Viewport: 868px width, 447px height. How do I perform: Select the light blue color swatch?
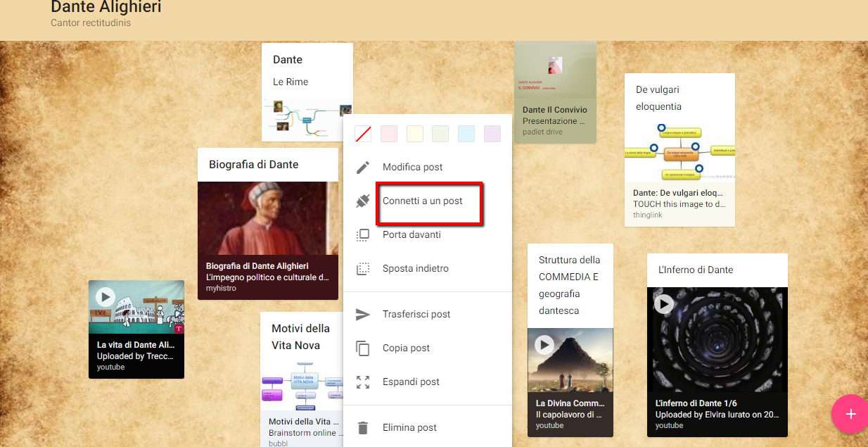(x=466, y=134)
